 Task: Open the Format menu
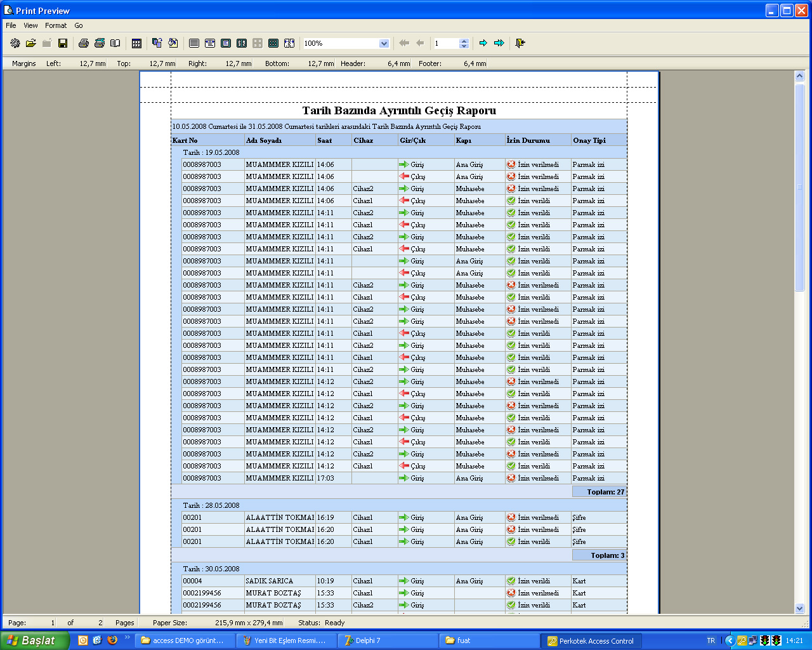[56, 25]
